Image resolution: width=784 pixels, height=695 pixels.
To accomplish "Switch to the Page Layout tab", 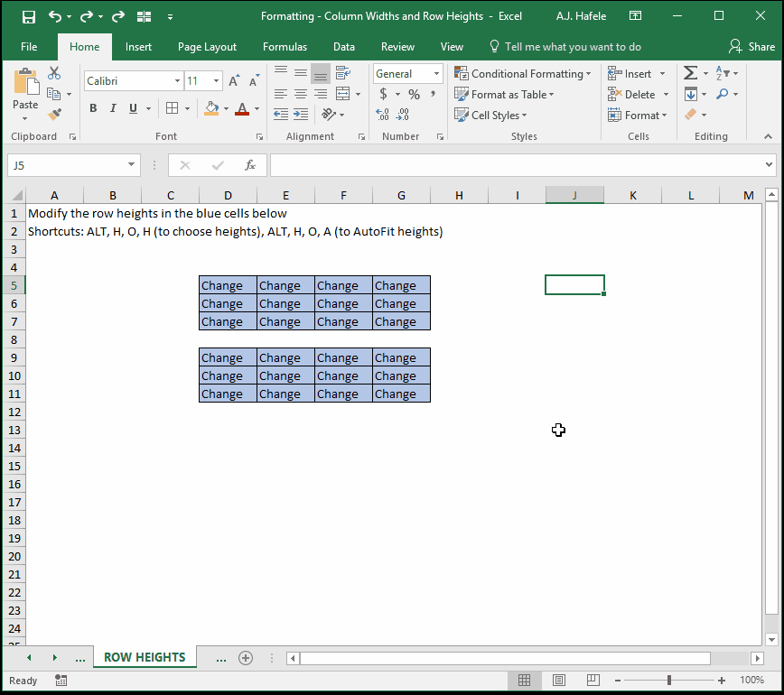I will [x=207, y=47].
